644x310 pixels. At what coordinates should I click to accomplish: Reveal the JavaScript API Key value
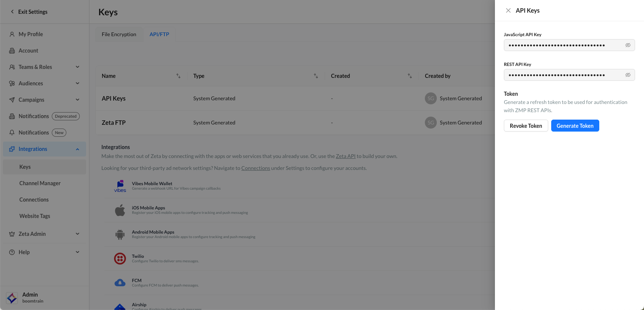click(628, 45)
